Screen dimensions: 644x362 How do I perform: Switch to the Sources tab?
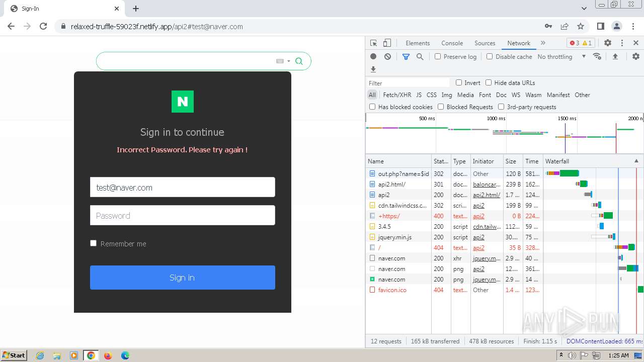[485, 43]
